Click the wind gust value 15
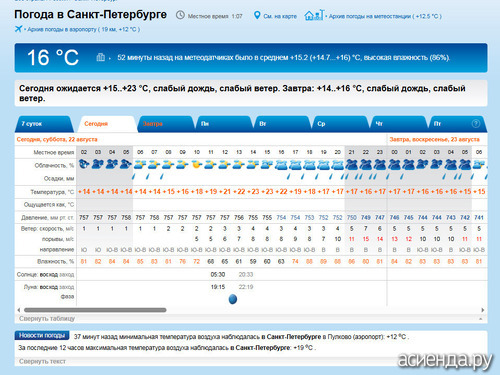Viewport: 500px width, 375px height. 366,239
